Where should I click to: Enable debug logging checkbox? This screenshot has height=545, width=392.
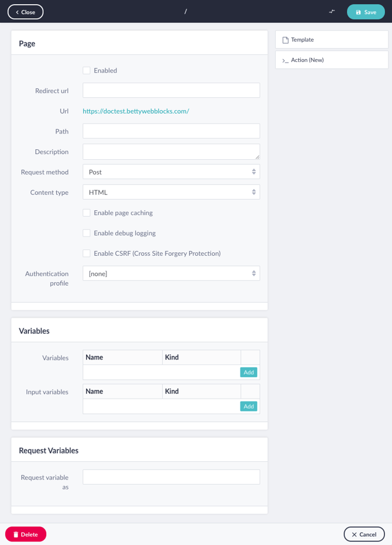[87, 233]
